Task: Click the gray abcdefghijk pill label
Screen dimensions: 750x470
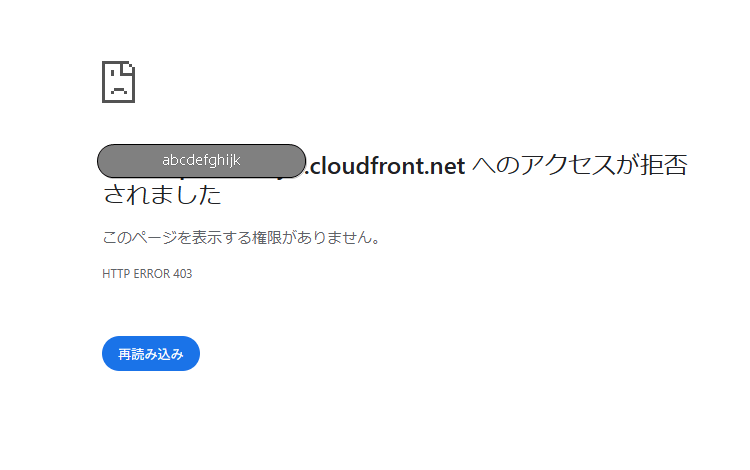Action: [201, 161]
